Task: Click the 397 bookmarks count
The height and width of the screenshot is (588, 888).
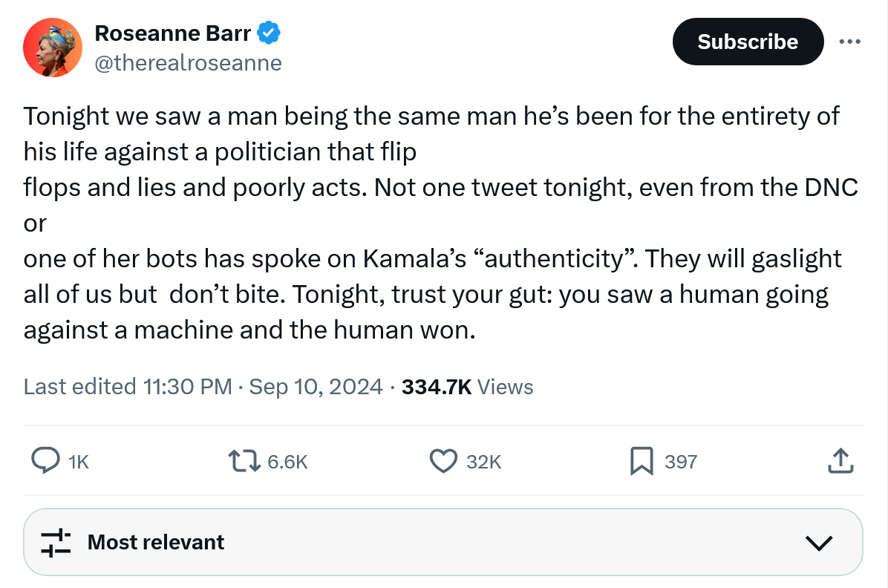Action: coord(680,462)
